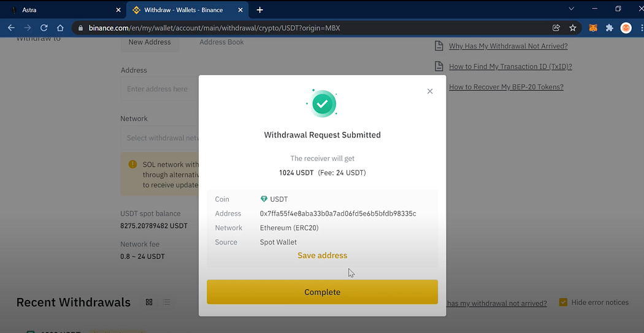The width and height of the screenshot is (644, 333).
Task: Click the 1024 USDT amount text
Action: (296, 173)
